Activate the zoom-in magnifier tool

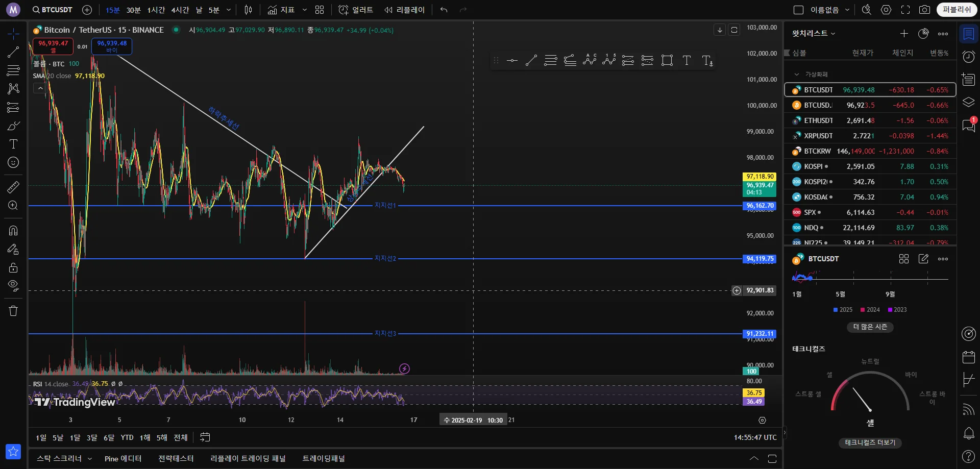(13, 205)
